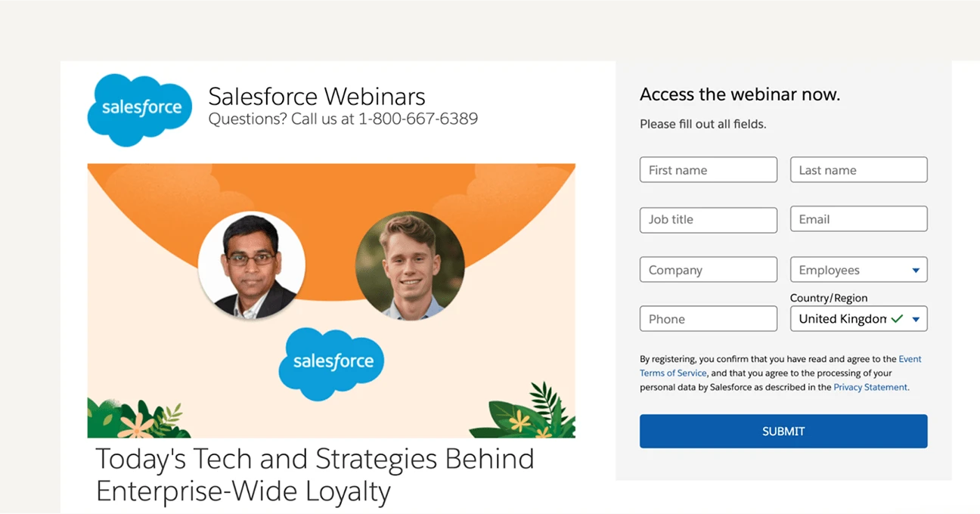Screen dimensions: 980x514
Task: Click into the Last name field
Action: coord(858,170)
